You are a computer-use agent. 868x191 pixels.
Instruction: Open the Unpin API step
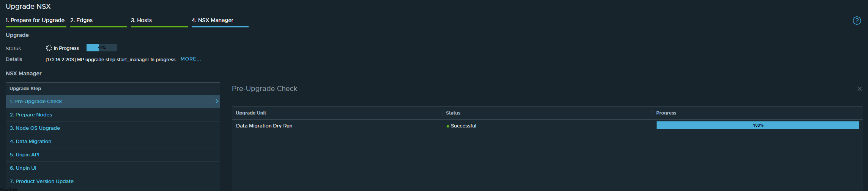[x=113, y=155]
